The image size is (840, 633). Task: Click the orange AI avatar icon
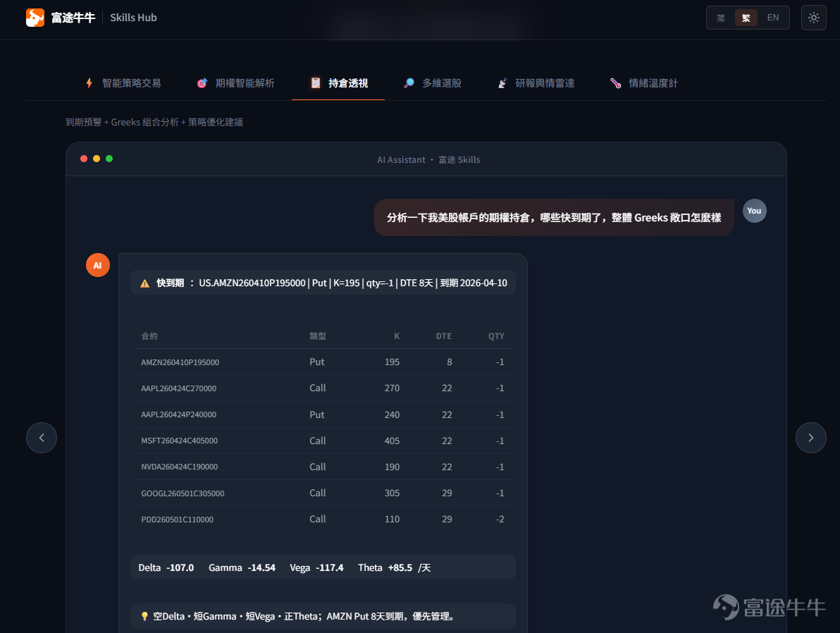98,265
